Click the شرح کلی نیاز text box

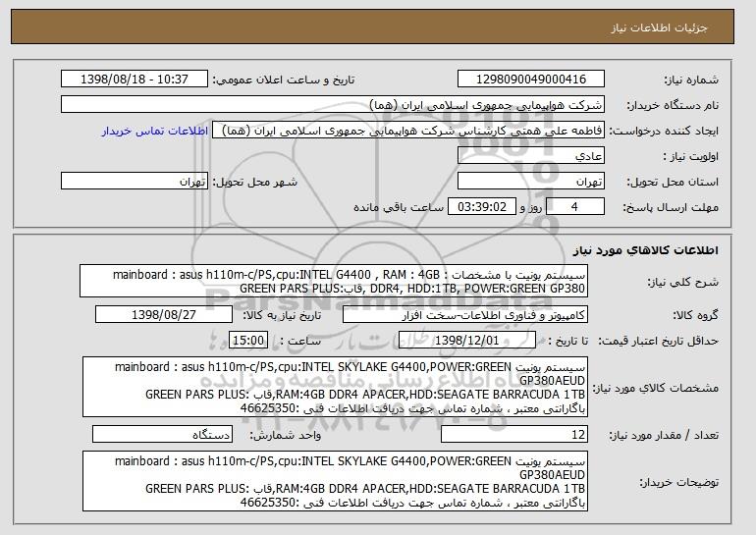(334, 281)
